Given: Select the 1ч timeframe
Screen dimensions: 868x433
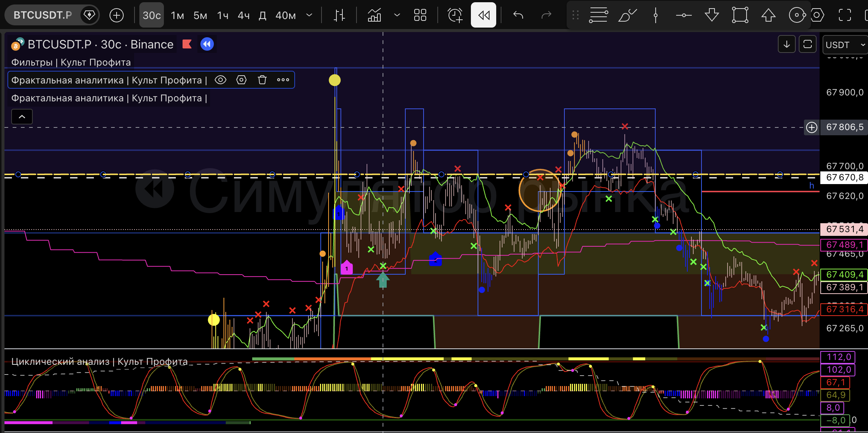Looking at the screenshot, I should pos(222,15).
